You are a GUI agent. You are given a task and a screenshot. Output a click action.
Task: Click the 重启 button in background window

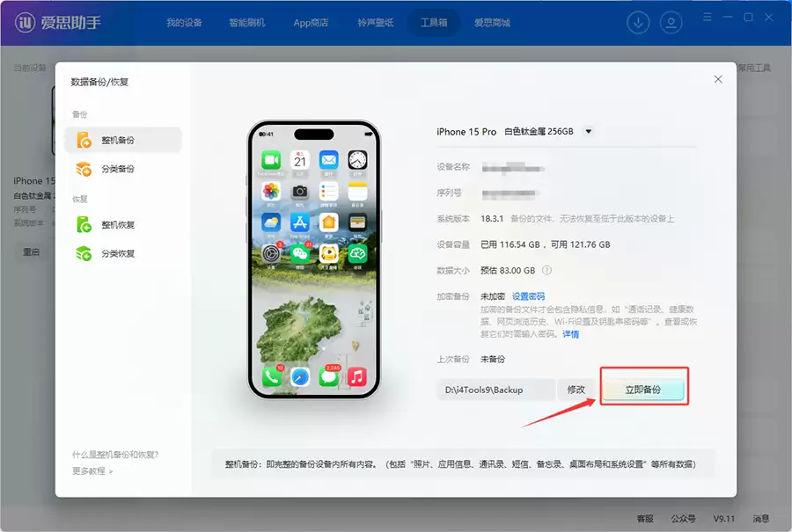tap(31, 251)
